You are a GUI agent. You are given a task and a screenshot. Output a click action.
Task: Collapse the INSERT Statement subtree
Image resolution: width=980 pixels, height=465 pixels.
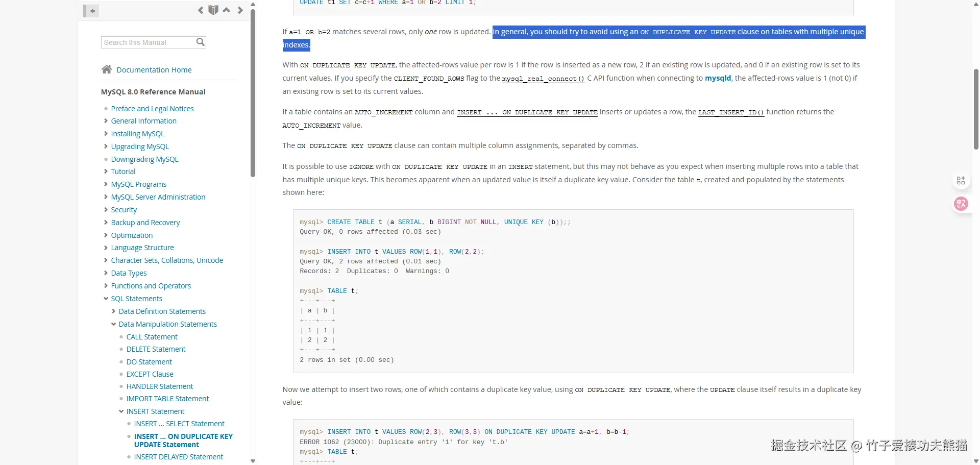[x=121, y=411]
